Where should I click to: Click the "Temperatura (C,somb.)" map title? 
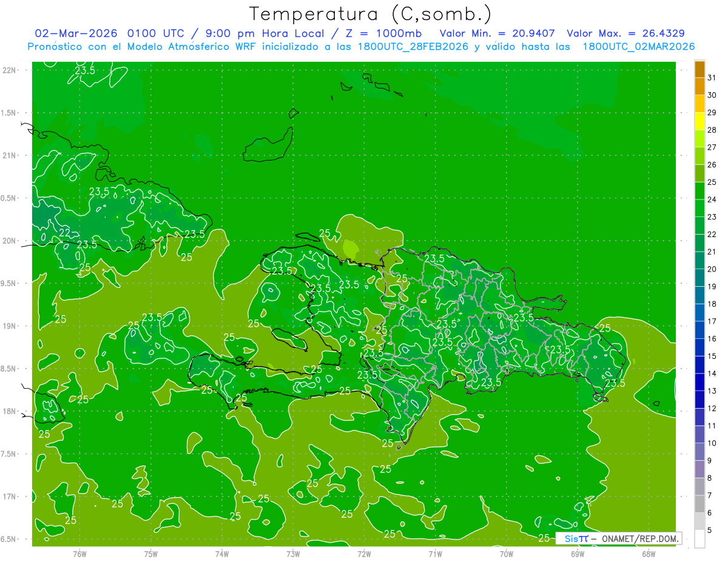coord(370,13)
